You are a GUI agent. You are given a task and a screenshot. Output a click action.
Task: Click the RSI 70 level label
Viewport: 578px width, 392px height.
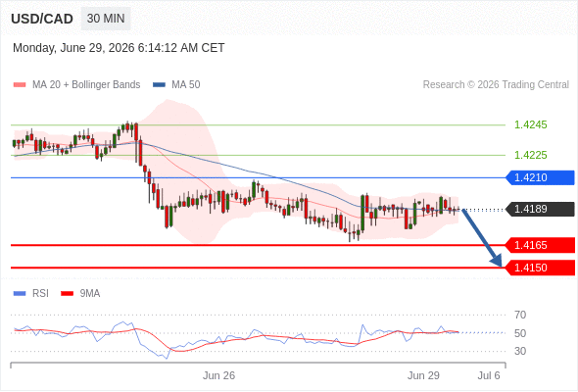(x=520, y=315)
